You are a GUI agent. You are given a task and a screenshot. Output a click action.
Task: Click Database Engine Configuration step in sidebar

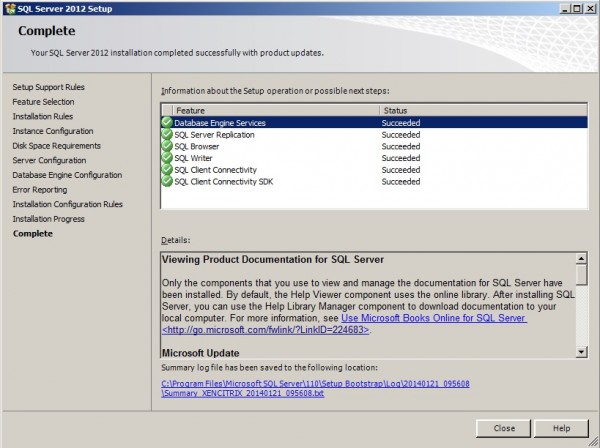pyautogui.click(x=67, y=175)
